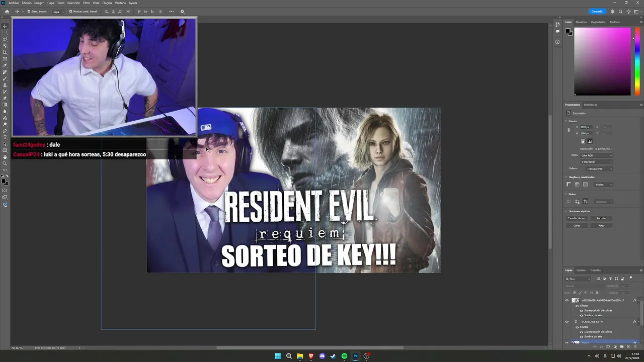Toggle Sombra paralela of SORTEO DE KEY layer
644x362 pixels.
[582, 337]
